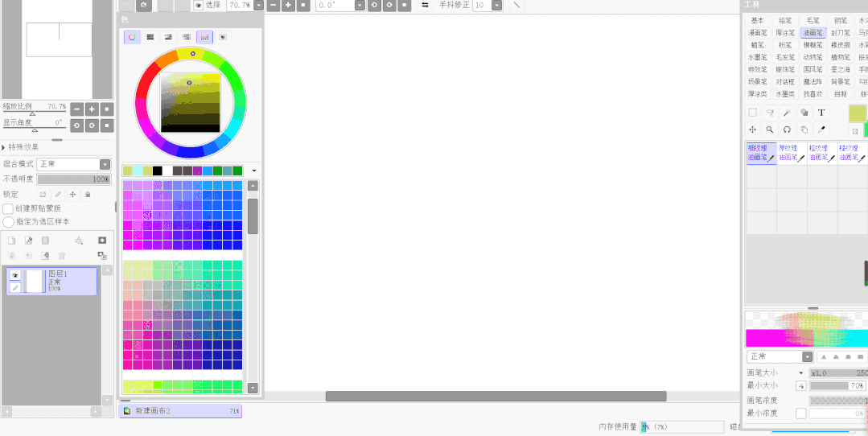The height and width of the screenshot is (436, 868).
Task: Select the magic wand tool
Action: [x=787, y=113]
